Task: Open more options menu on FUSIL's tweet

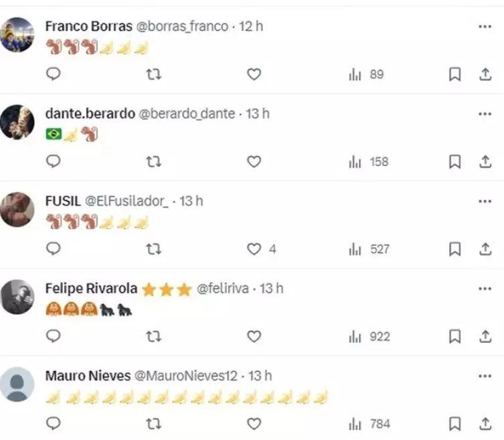Action: (x=485, y=201)
